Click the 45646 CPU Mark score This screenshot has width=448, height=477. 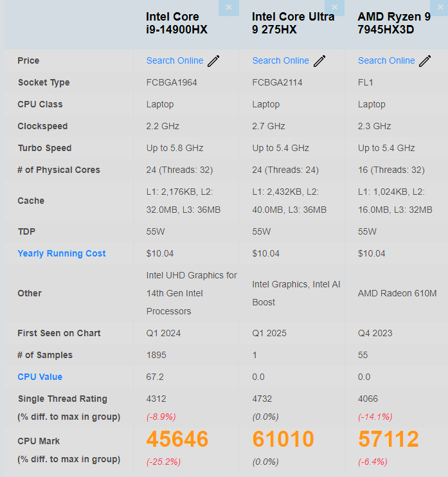(177, 439)
